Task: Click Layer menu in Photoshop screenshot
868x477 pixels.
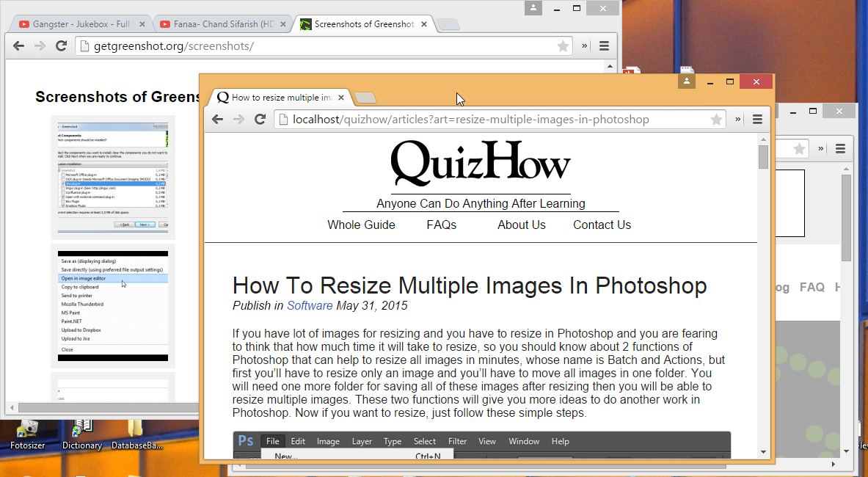Action: tap(362, 441)
